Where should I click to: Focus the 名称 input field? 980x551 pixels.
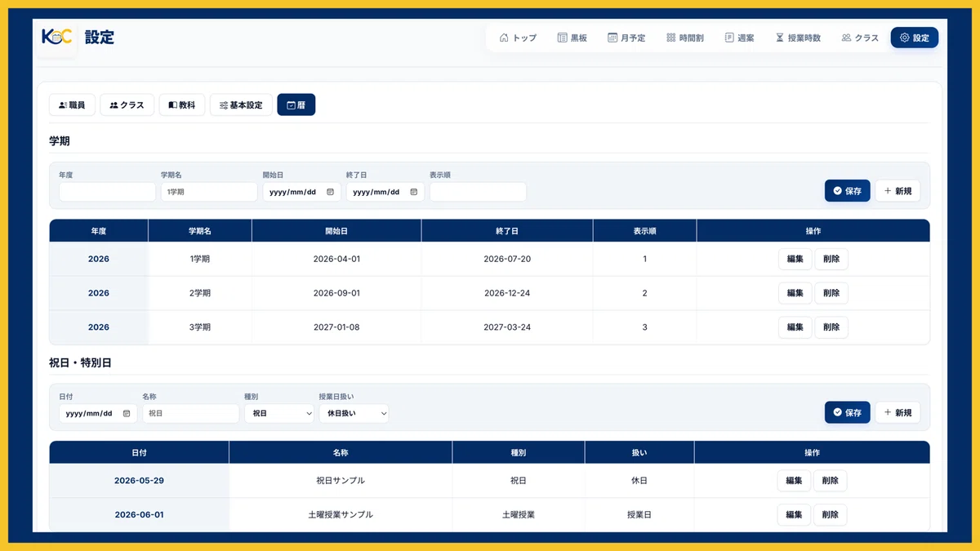click(191, 413)
